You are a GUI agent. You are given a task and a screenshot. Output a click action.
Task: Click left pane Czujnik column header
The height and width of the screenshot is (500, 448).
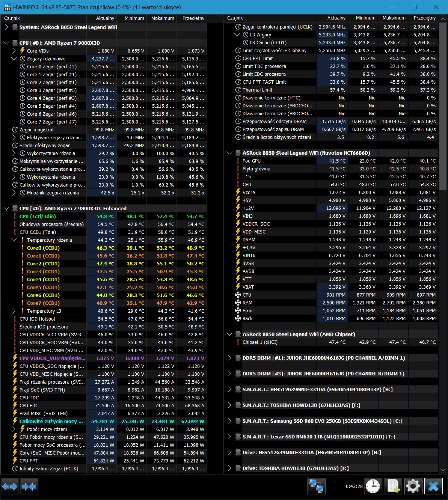(43, 18)
